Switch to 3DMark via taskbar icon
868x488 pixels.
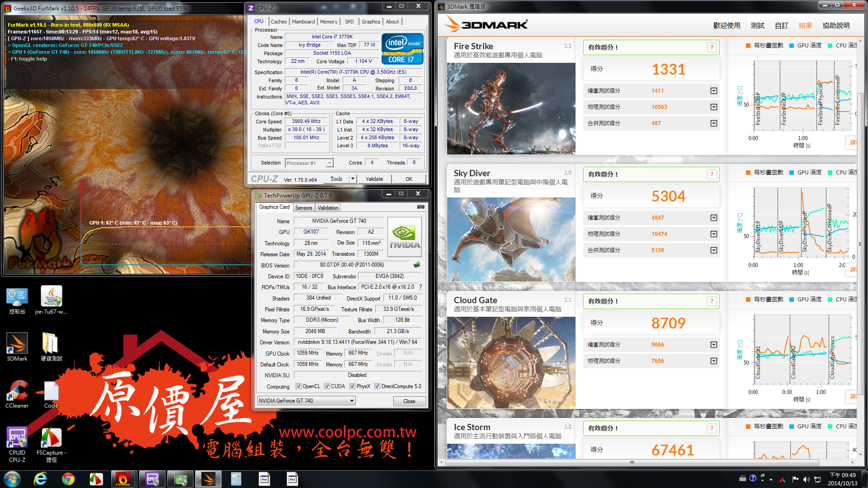pyautogui.click(x=208, y=479)
